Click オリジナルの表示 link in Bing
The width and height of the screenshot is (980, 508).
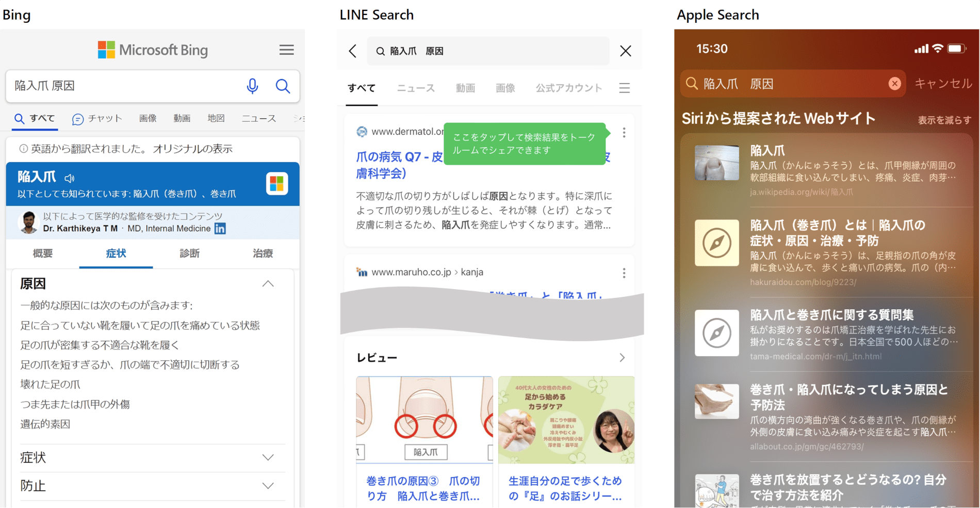pyautogui.click(x=192, y=149)
